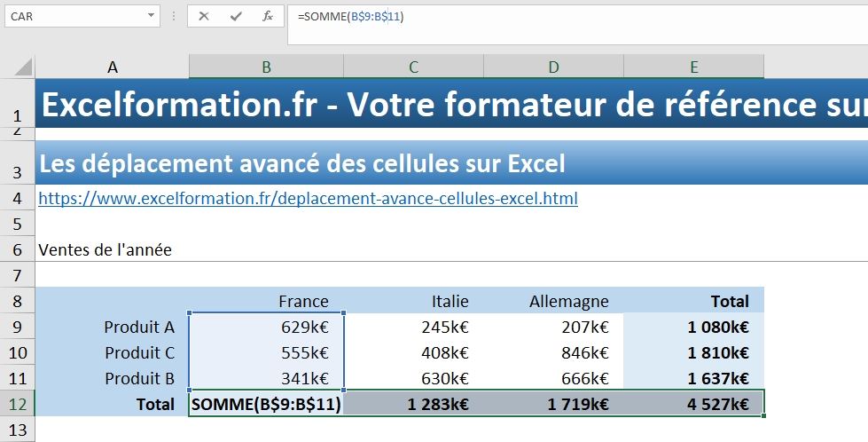Viewport: 868px width, 442px height.
Task: Click the 'Total' label in row 12
Action: [155, 405]
